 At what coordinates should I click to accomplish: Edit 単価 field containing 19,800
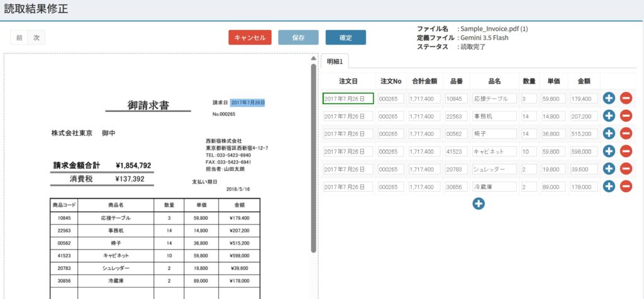point(553,169)
